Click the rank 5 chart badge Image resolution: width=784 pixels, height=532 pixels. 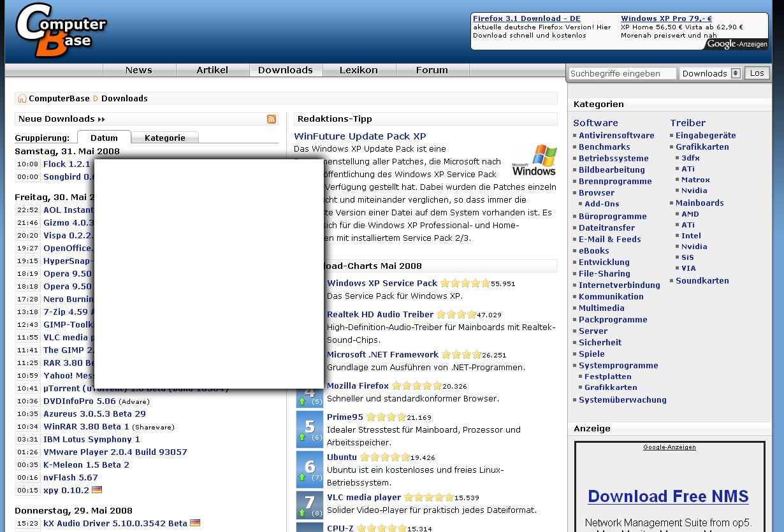tap(310, 429)
